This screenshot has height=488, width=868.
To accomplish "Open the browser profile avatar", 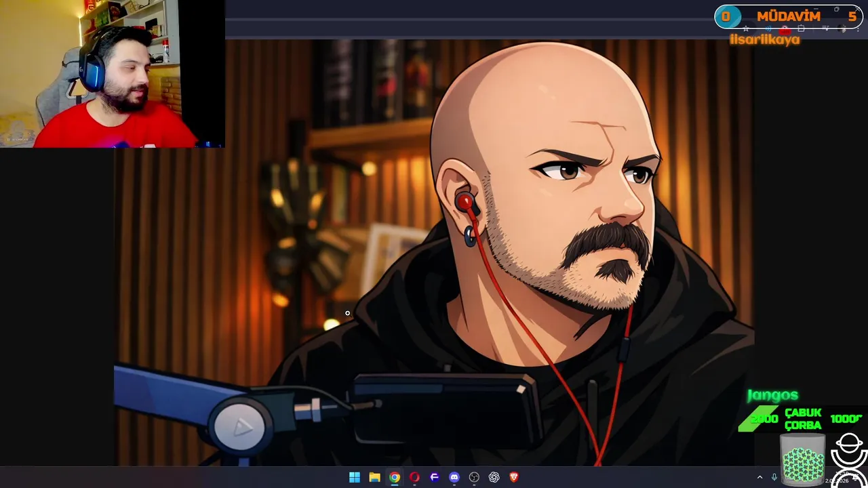I will tap(843, 29).
